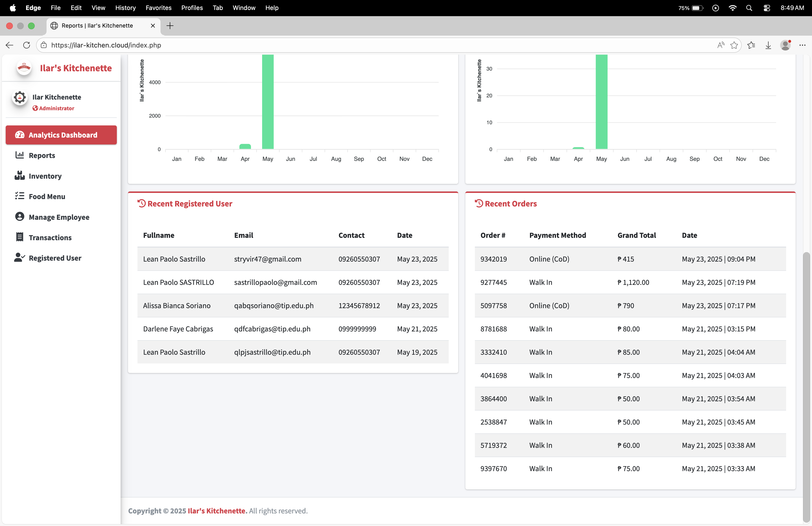This screenshot has width=812, height=526.
Task: Open macOS Control Center toggle icon
Action: point(767,8)
